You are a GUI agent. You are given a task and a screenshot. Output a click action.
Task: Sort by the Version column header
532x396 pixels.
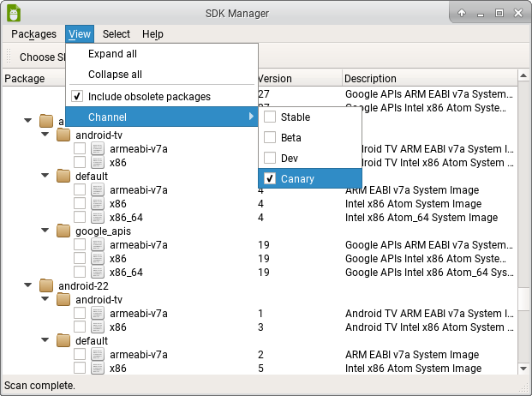tap(300, 78)
